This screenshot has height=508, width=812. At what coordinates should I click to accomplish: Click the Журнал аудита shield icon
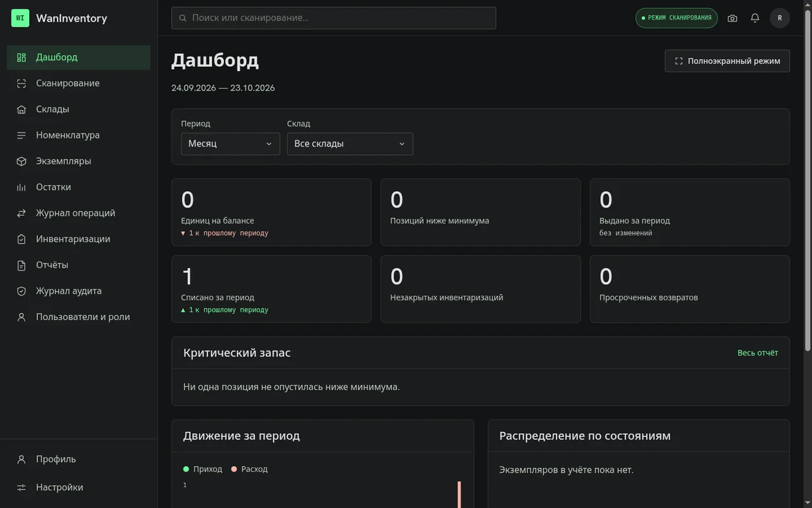(x=22, y=291)
